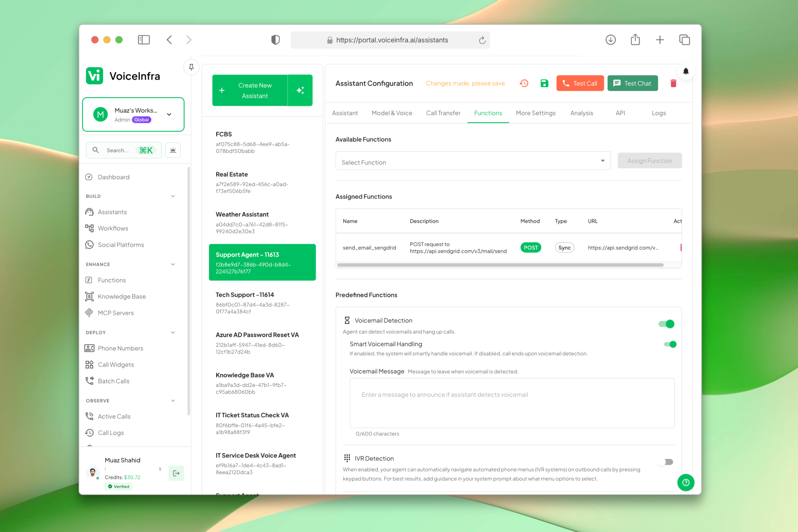Click the green save icon
The height and width of the screenshot is (532, 798).
pos(544,83)
